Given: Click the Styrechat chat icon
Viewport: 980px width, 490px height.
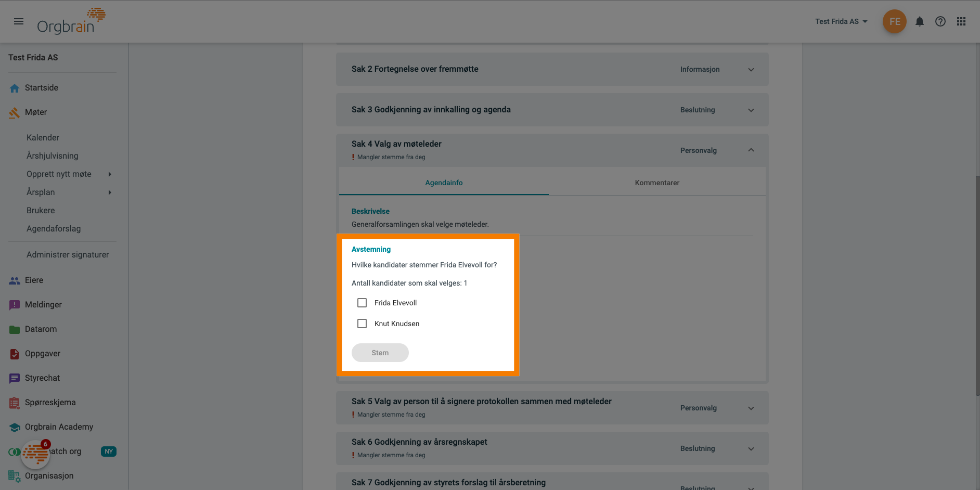Looking at the screenshot, I should [x=15, y=378].
